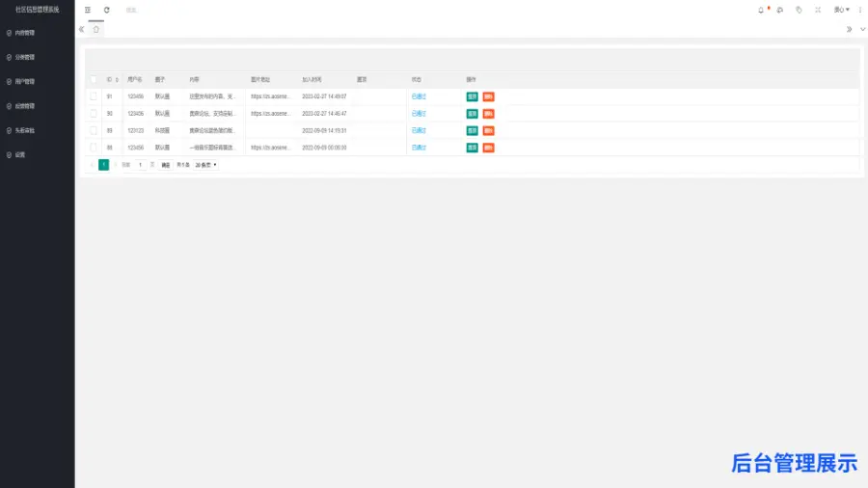The image size is (868, 488).
Task: Select the checkbox for row ID 91
Action: (x=94, y=96)
